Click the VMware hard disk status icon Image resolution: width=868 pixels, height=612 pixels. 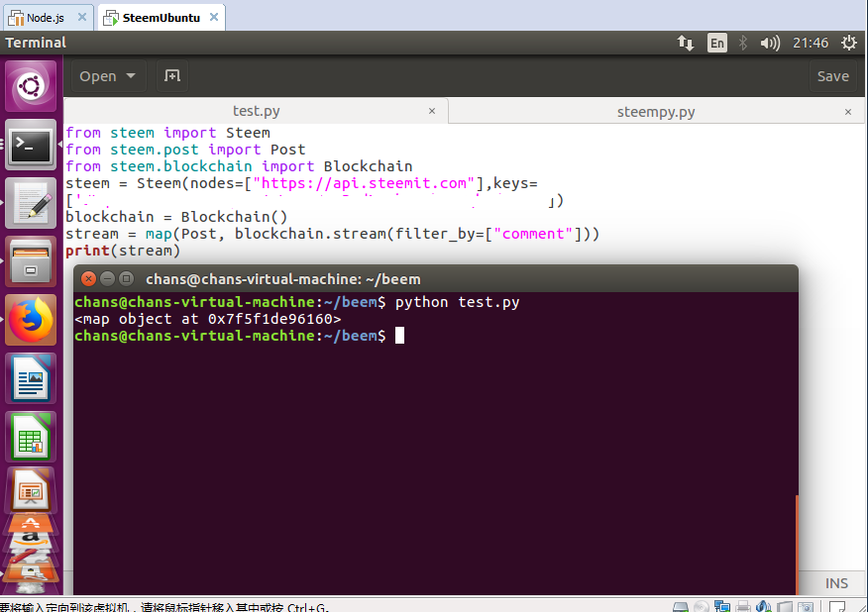tap(681, 606)
